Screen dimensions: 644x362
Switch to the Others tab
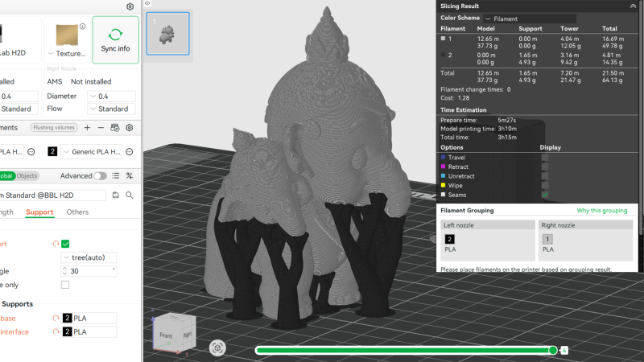[x=78, y=212]
